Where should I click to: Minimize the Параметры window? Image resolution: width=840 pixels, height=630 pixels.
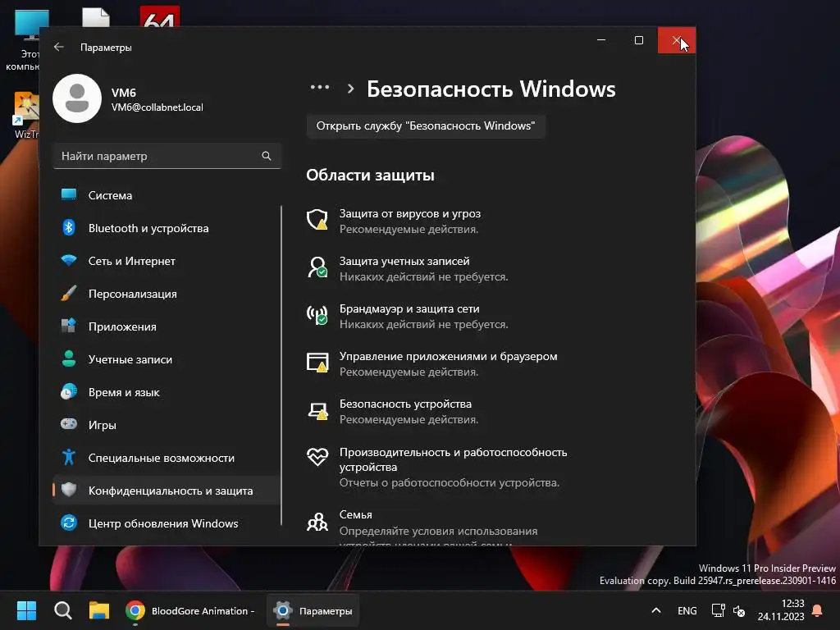click(x=601, y=40)
